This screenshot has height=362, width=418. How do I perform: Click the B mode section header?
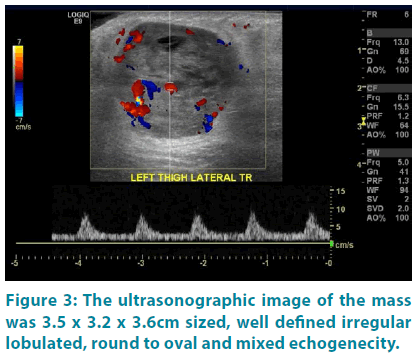388,33
